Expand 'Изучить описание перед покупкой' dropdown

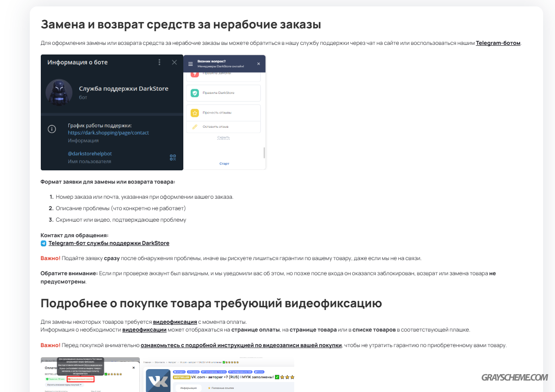click(x=64, y=385)
